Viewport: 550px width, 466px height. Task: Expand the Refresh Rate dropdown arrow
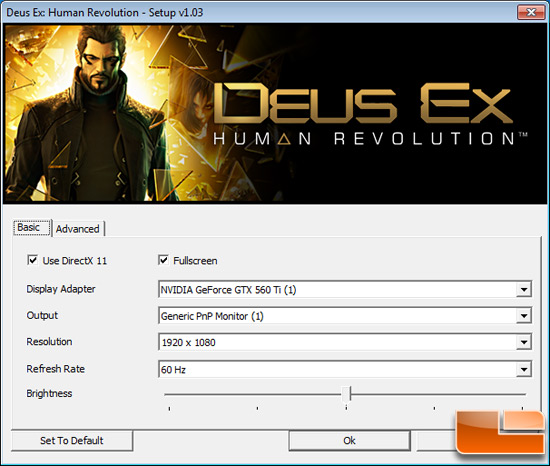[524, 369]
